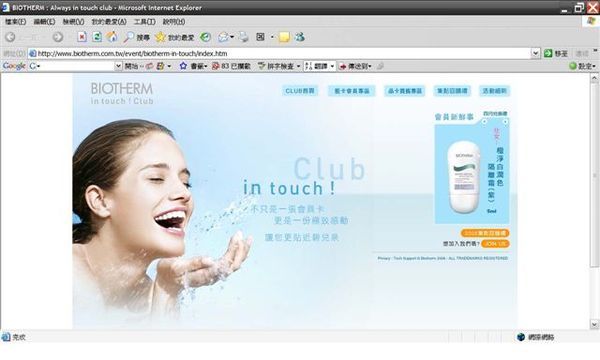Click the browser Back arrow button
Viewport: 600px width, 360px height.
click(10, 37)
